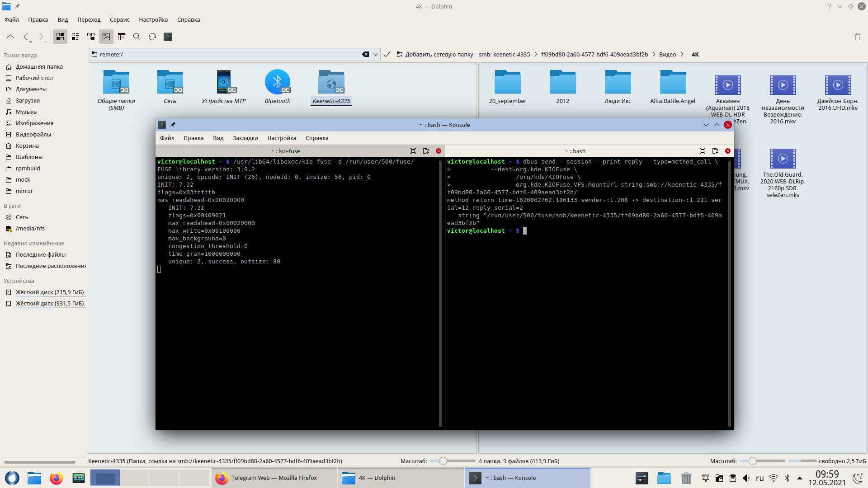Viewport: 868px width, 488px height.
Task: Switch to icons view mode
Action: point(60,37)
